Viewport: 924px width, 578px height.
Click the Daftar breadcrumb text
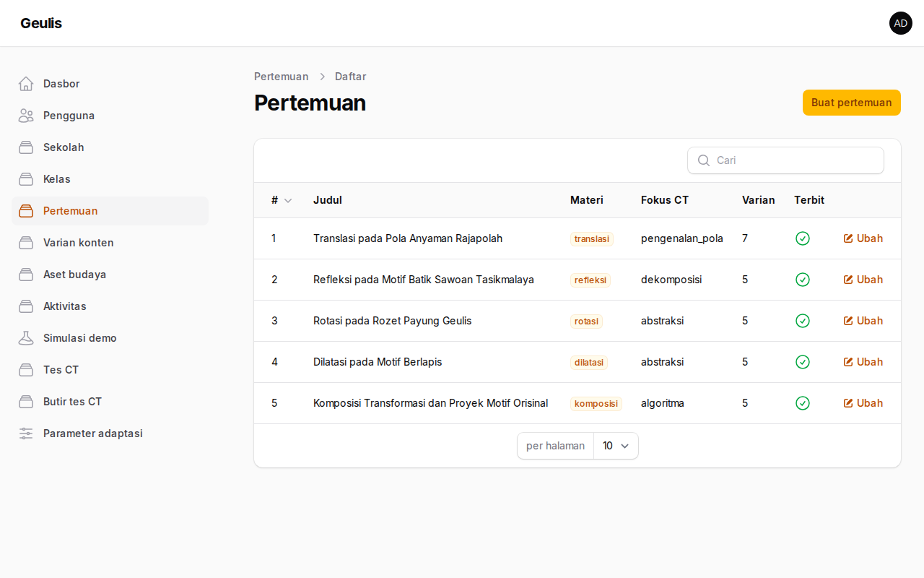[350, 77]
